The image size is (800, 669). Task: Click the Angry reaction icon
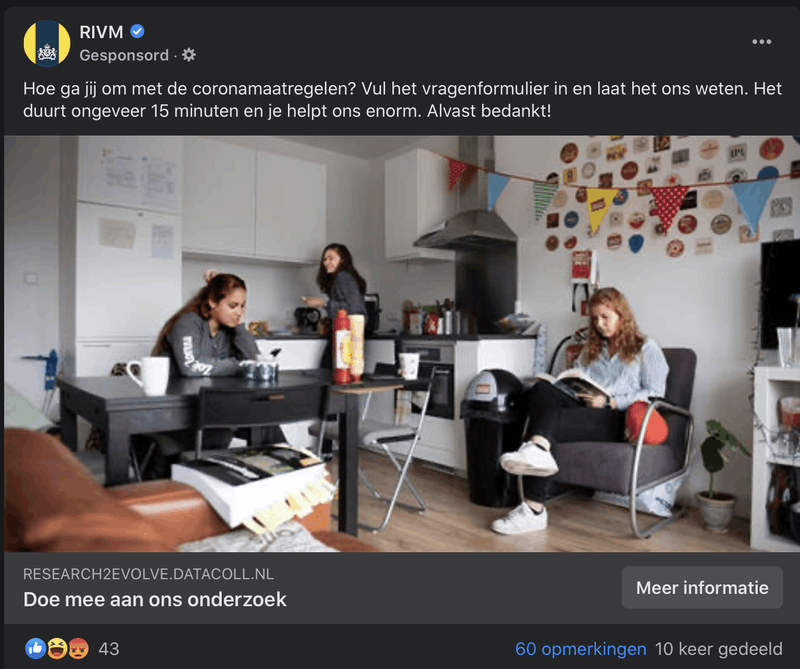pos(78,649)
